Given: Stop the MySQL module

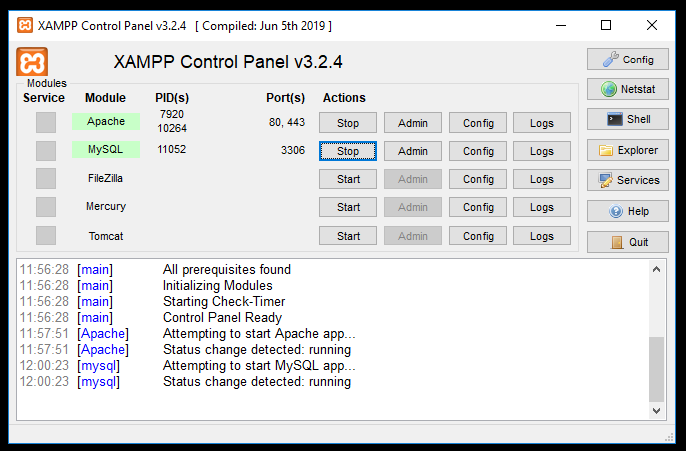Looking at the screenshot, I should click(x=348, y=151).
